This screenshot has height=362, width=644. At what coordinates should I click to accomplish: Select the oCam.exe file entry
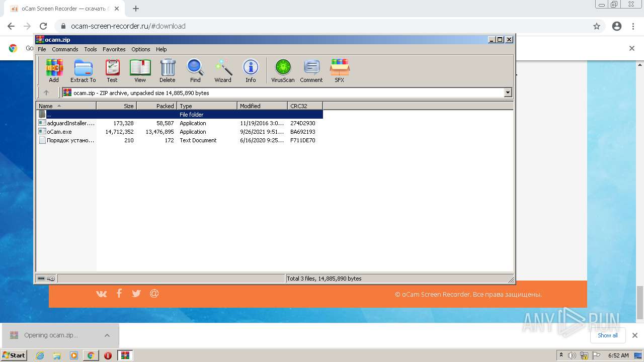tap(180, 132)
